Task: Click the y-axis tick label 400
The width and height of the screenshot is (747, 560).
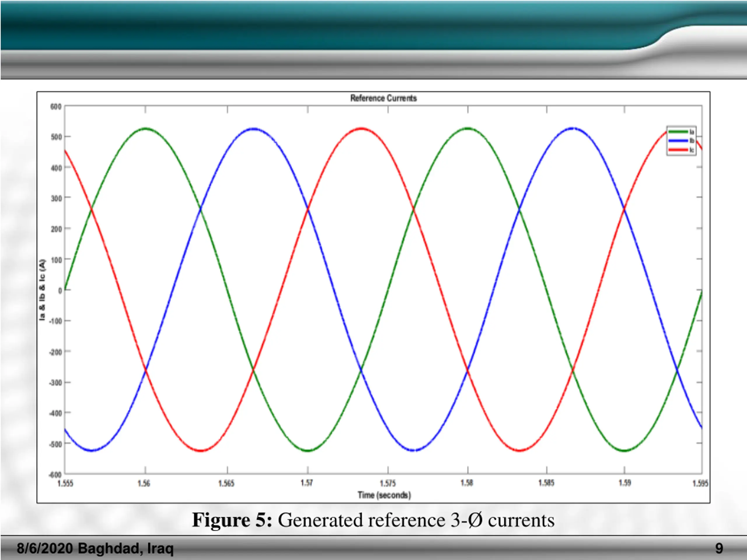Action: 56,168
